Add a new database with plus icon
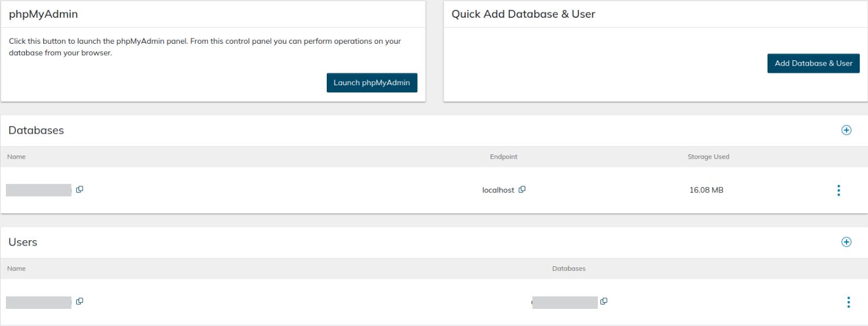 [x=846, y=130]
